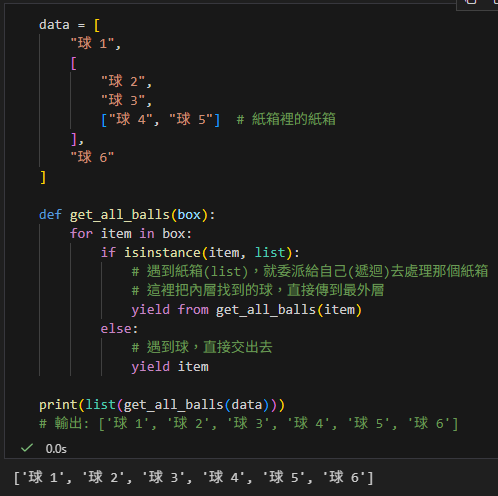Click the "list" type argument in isinstance

(x=270, y=253)
